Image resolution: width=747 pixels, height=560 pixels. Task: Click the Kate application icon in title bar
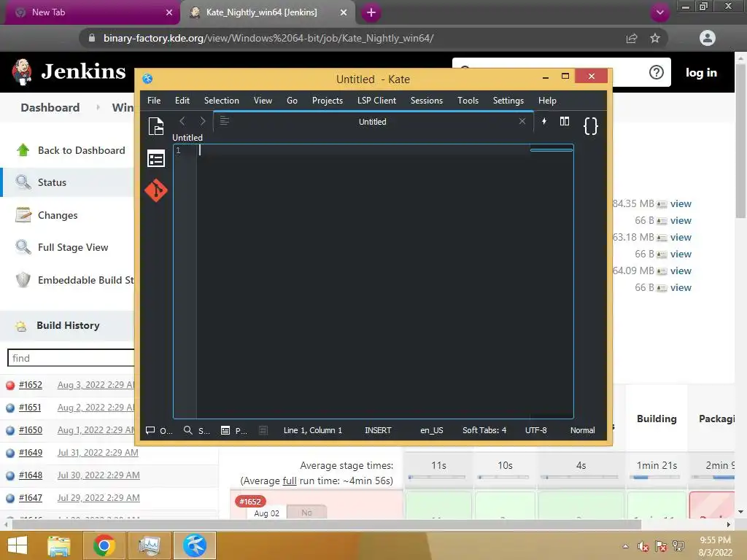(147, 79)
